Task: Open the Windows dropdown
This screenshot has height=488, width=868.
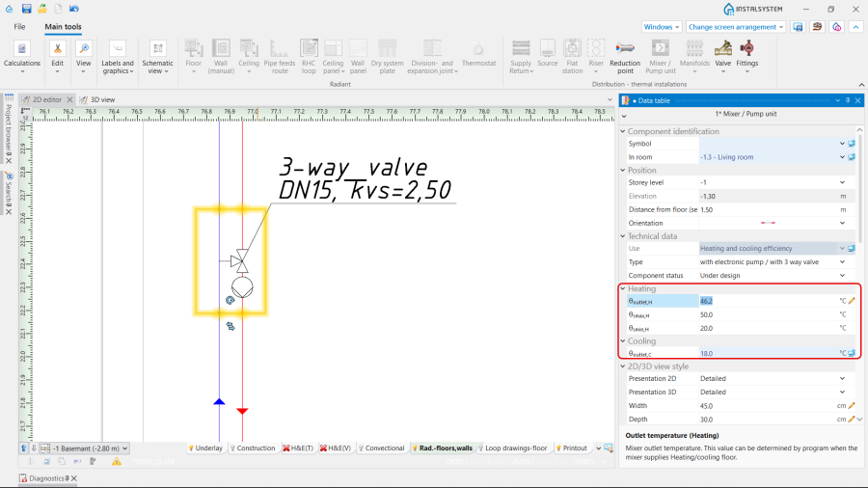Action: tap(662, 27)
